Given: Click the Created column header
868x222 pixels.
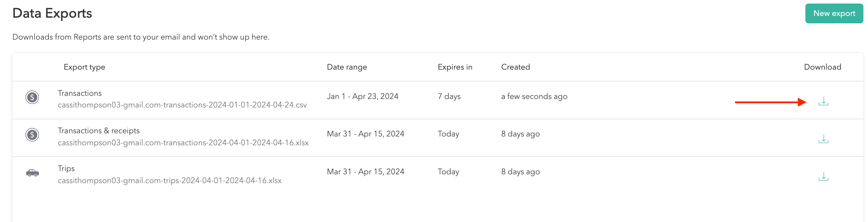Looking at the screenshot, I should pos(516,67).
